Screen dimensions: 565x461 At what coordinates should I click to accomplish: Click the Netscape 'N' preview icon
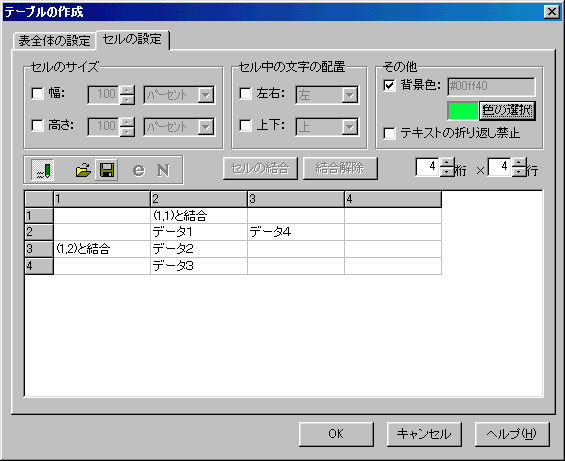(x=163, y=170)
